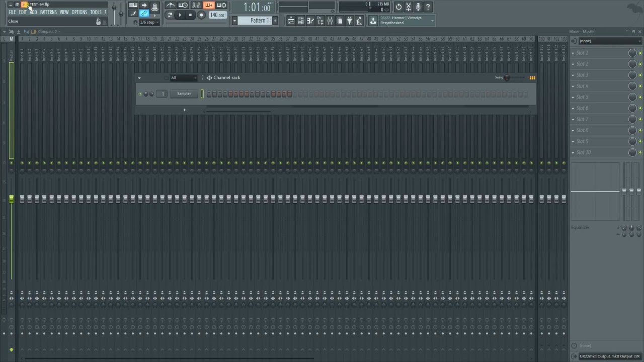Image resolution: width=644 pixels, height=362 pixels.
Task: Click the Master track volume fader
Action: coord(11,199)
